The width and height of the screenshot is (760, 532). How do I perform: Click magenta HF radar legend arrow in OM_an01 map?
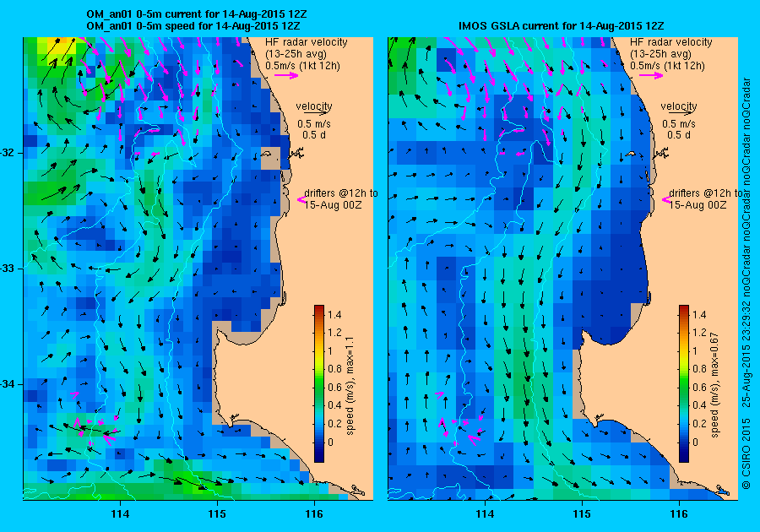[x=286, y=75]
